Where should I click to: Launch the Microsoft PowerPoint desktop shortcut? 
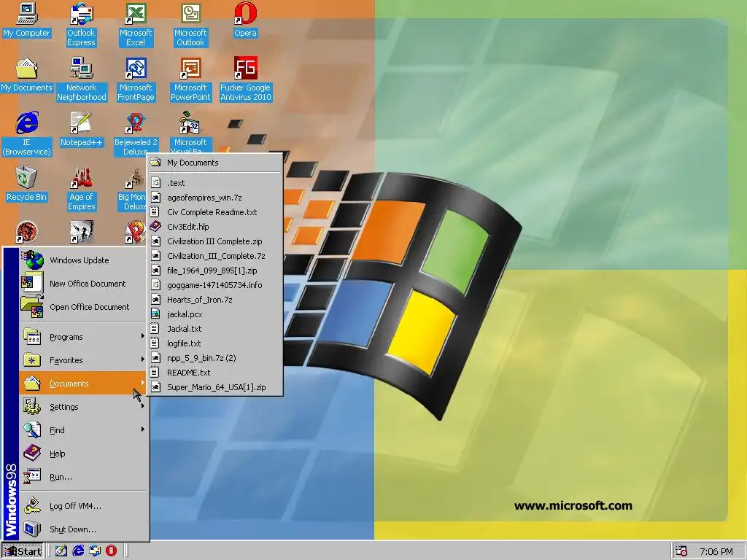coord(190,79)
